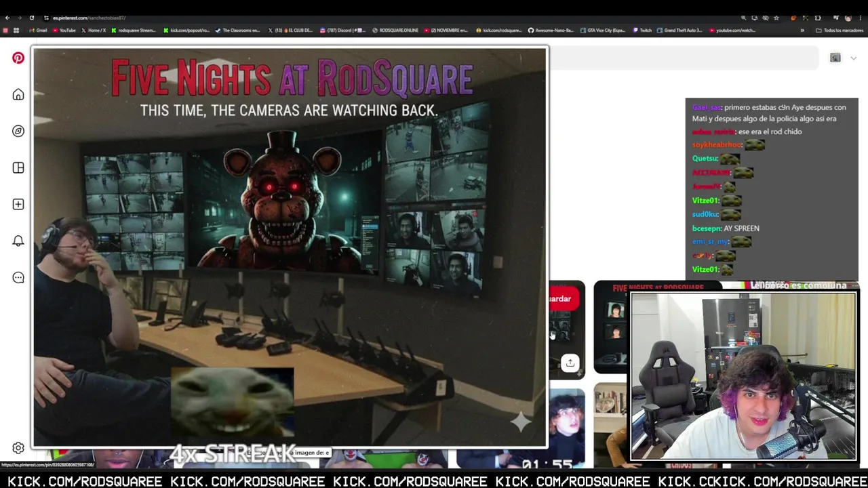
Task: Reload the page with refresh icon
Action: click(x=31, y=18)
